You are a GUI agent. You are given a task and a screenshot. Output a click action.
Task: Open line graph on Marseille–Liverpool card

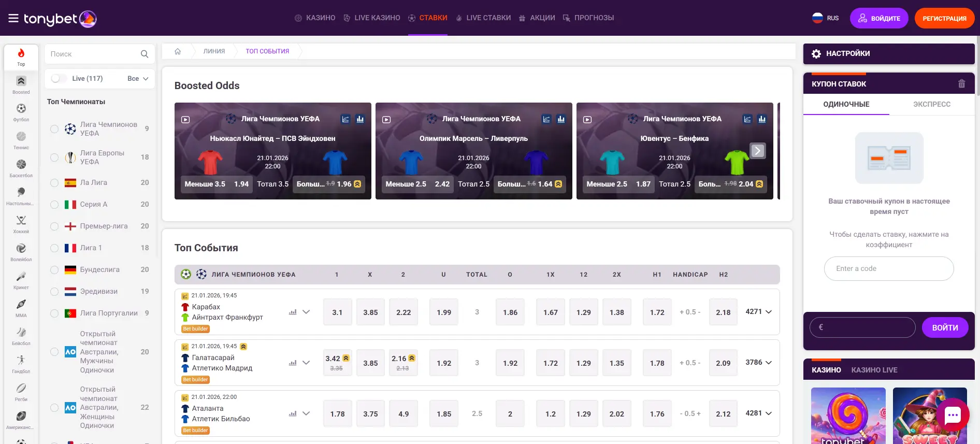click(x=546, y=119)
